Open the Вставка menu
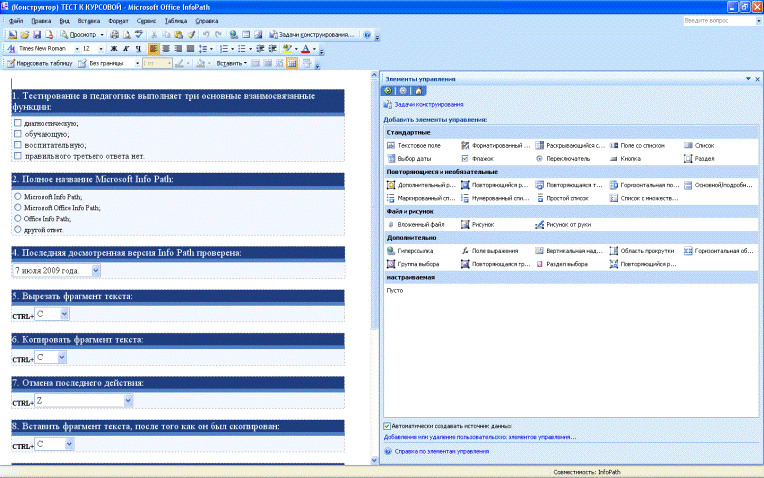The image size is (764, 478). 90,20
